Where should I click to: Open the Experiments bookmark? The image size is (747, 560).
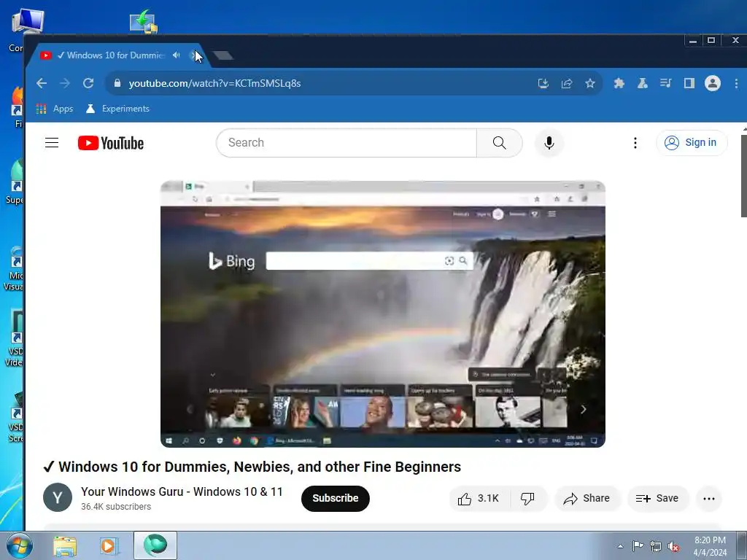[117, 109]
